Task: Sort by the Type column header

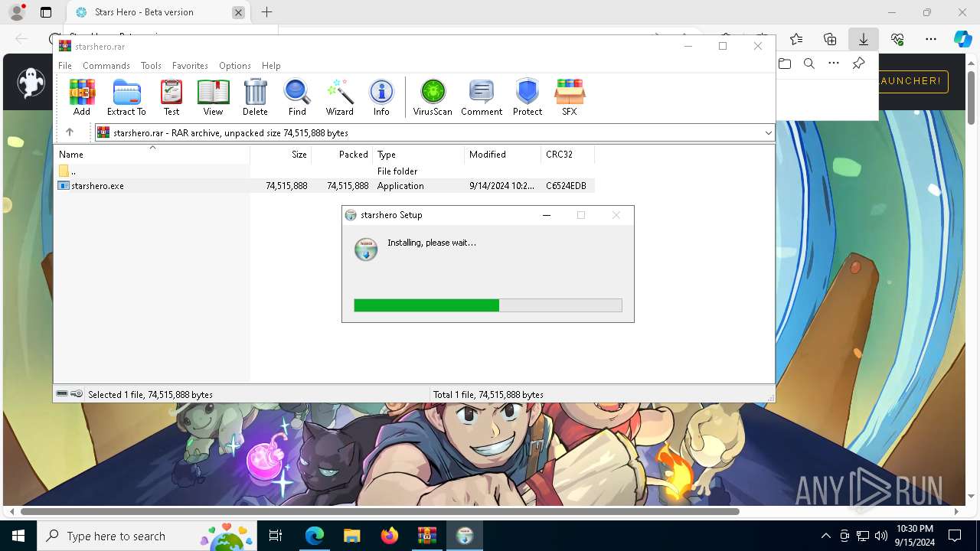Action: click(x=418, y=155)
